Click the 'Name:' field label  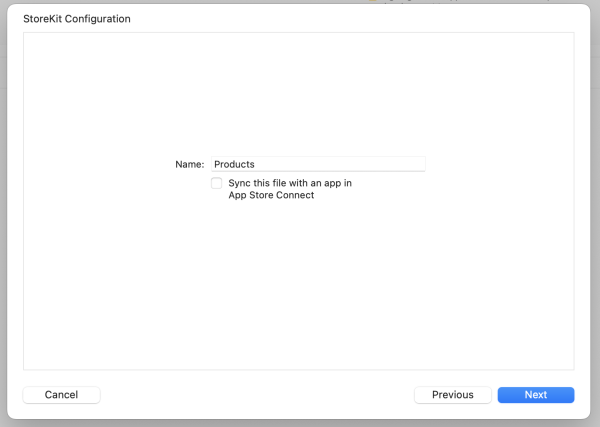pyautogui.click(x=190, y=164)
